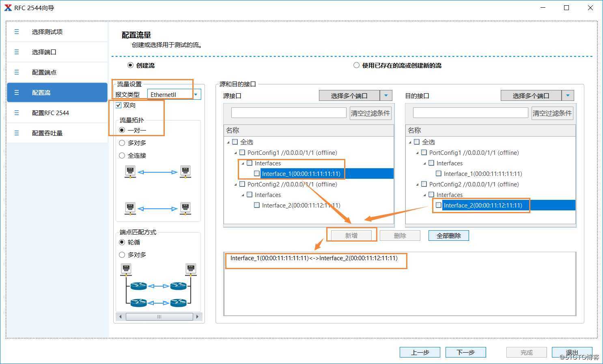This screenshot has width=603, height=364.
Task: Open destination 选择多个端口 dropdown arrow
Action: [x=568, y=96]
